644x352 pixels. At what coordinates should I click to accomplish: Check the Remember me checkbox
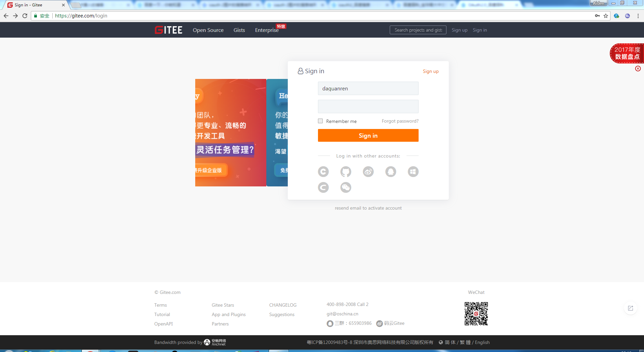point(320,121)
